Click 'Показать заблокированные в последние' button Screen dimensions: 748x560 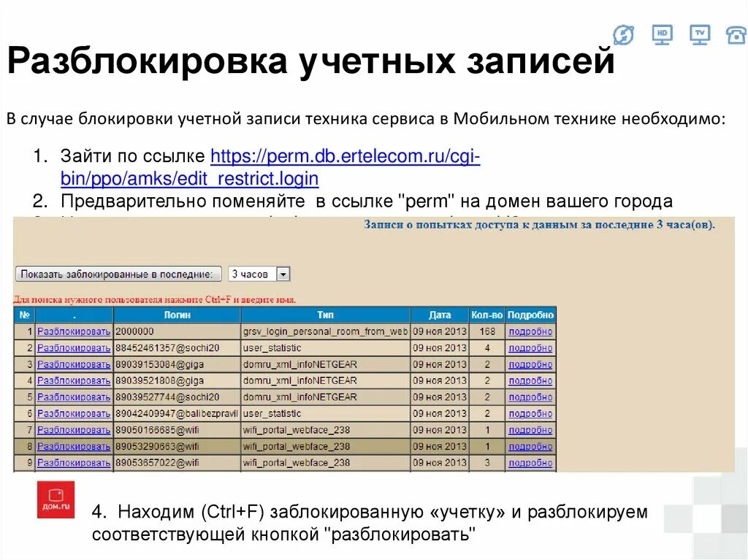pyautogui.click(x=118, y=275)
